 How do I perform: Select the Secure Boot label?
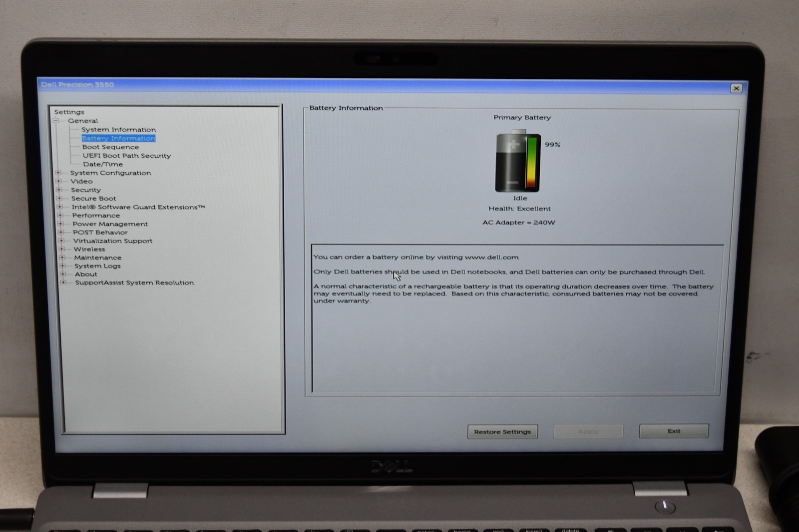(94, 198)
